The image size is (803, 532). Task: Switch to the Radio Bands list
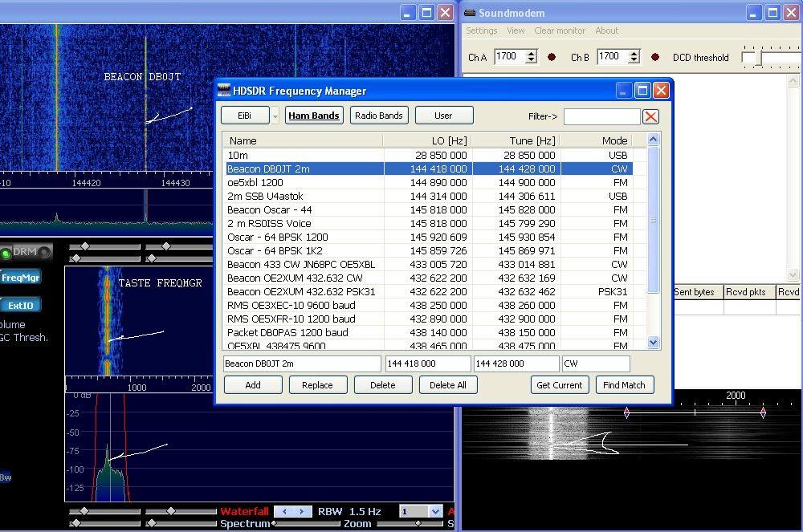coord(378,116)
